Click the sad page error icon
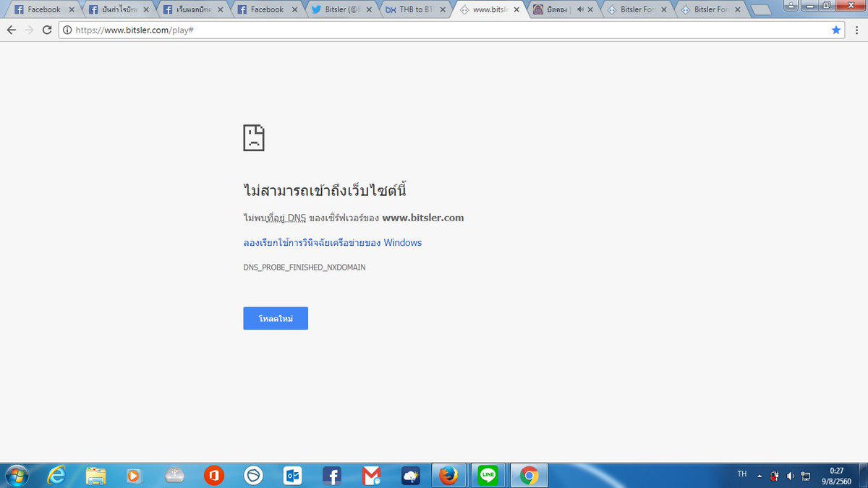This screenshot has width=868, height=488. click(254, 137)
